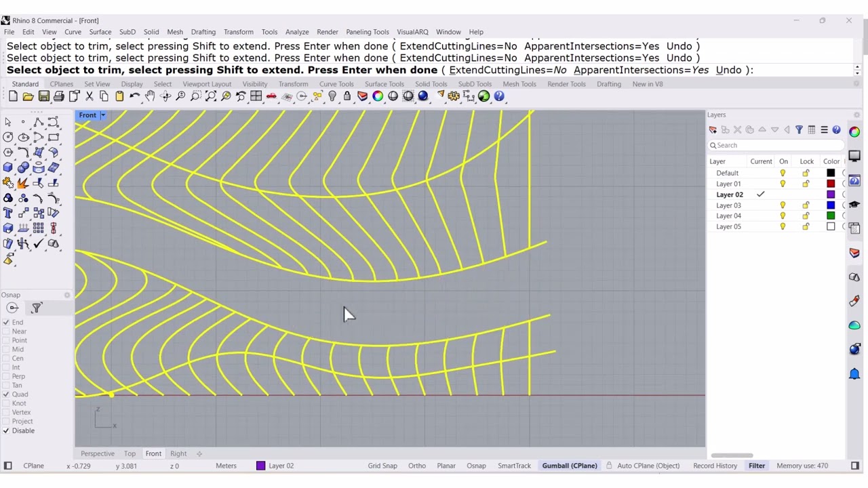Select the Text object tool in the sidebar

pos(8,213)
